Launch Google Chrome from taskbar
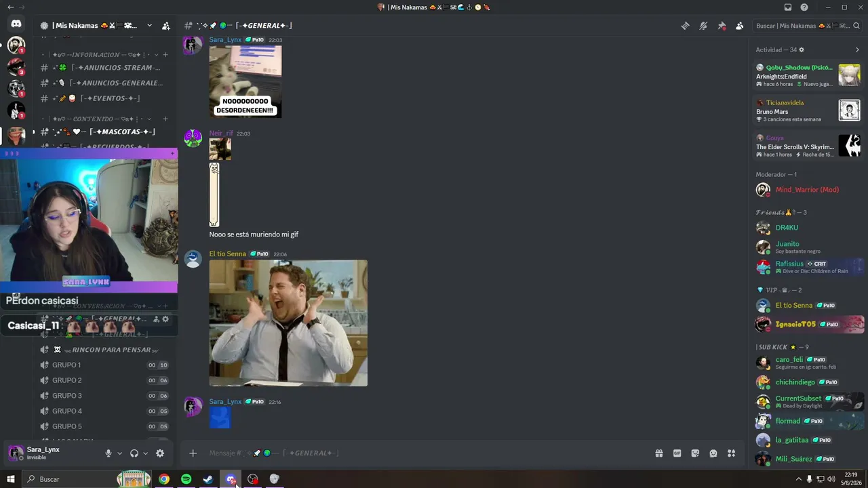This screenshot has width=868, height=488. [164, 479]
